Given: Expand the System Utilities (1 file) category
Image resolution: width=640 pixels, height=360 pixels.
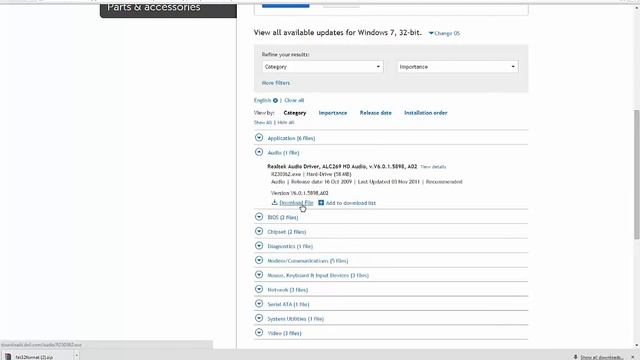Looking at the screenshot, I should 259,318.
